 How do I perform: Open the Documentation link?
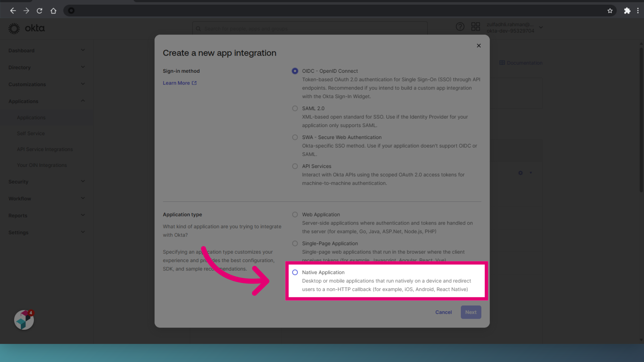[x=521, y=63]
